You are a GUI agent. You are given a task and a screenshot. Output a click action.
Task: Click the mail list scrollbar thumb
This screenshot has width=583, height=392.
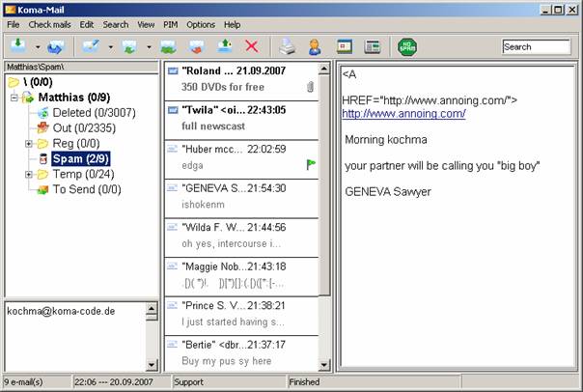point(324,185)
